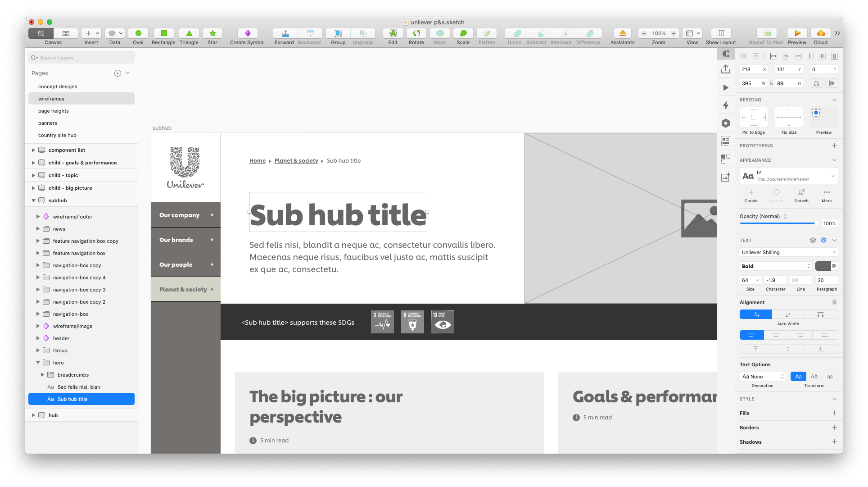Switch to concept designs page

58,86
